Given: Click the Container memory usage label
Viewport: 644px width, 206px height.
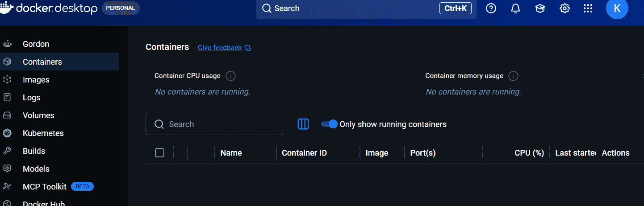Looking at the screenshot, I should coord(464,76).
